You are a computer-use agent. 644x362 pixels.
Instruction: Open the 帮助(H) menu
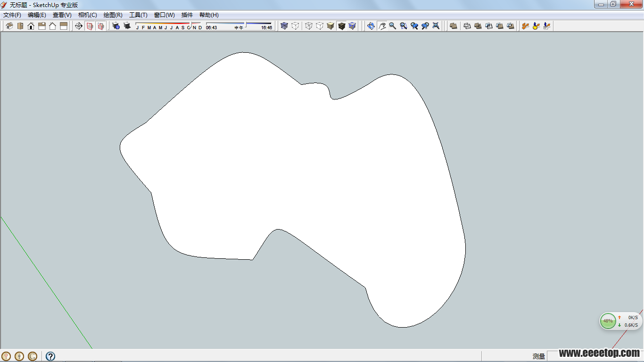pyautogui.click(x=209, y=15)
